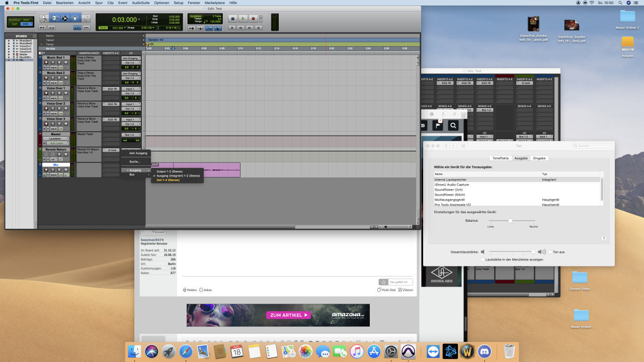Switch to Eingabe tab in Ton window
This screenshot has width=644, height=362.
pos(539,158)
